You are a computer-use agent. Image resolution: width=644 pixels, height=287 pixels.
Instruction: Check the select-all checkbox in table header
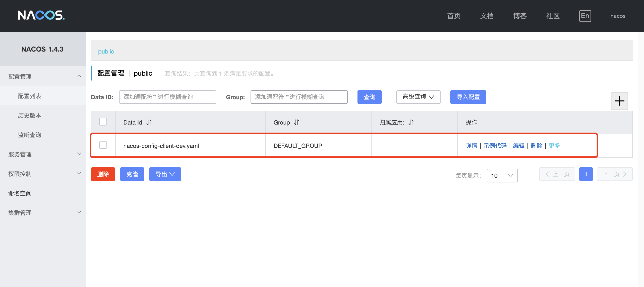pos(103,121)
